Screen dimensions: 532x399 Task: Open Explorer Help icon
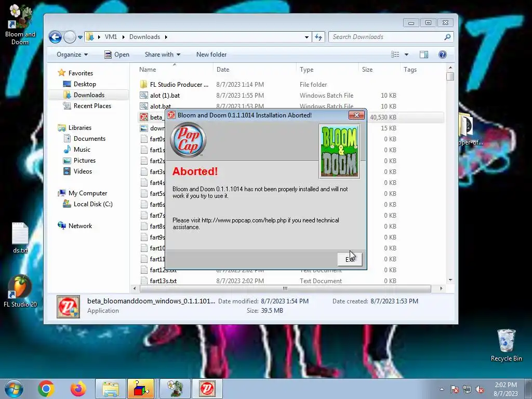(443, 55)
